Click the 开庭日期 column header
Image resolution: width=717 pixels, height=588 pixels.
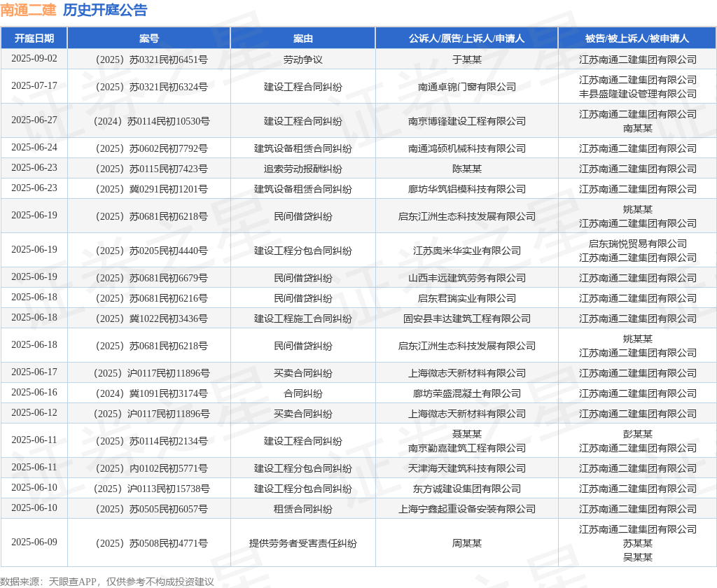[34, 38]
